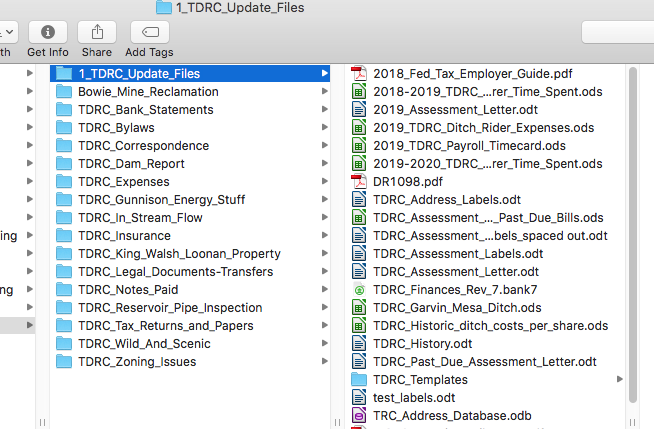
Task: Click the Add Tags toolbar icon
Action: pyautogui.click(x=149, y=33)
